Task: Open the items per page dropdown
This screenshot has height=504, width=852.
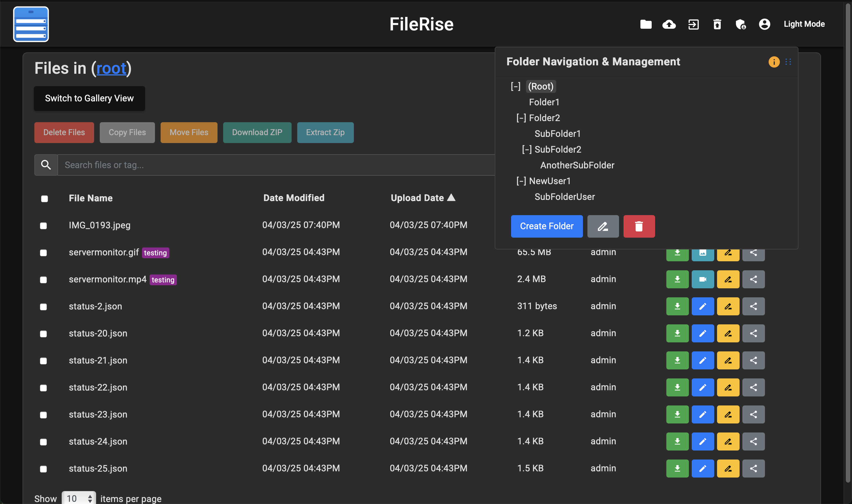Action: [x=79, y=498]
